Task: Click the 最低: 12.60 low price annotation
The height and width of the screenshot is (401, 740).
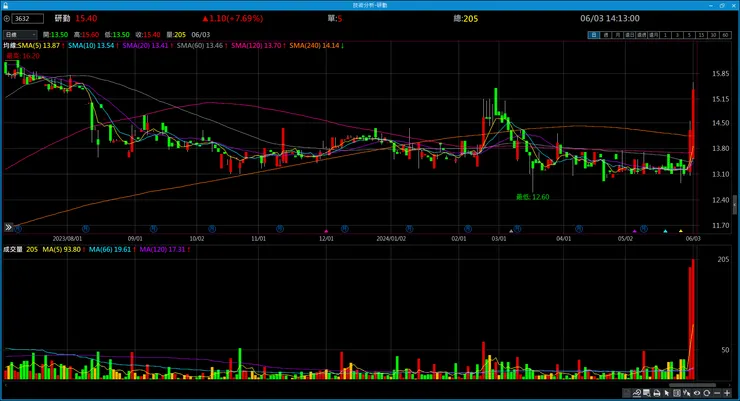Action: point(532,197)
